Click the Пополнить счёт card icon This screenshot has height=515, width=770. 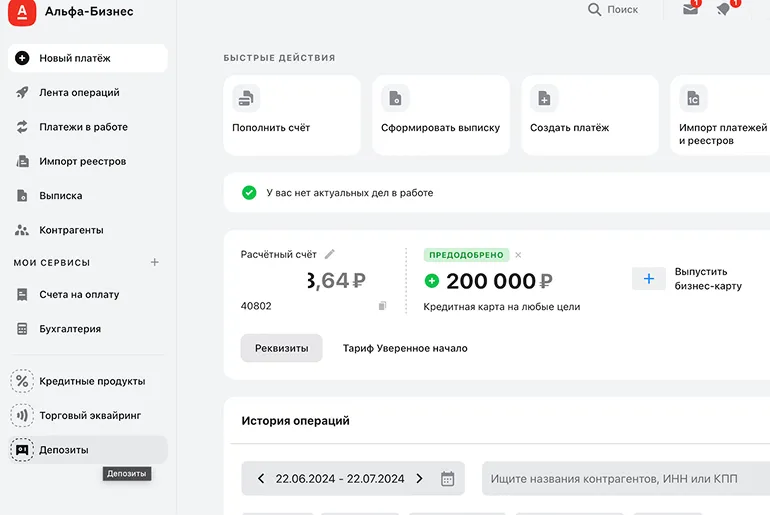pyautogui.click(x=246, y=98)
